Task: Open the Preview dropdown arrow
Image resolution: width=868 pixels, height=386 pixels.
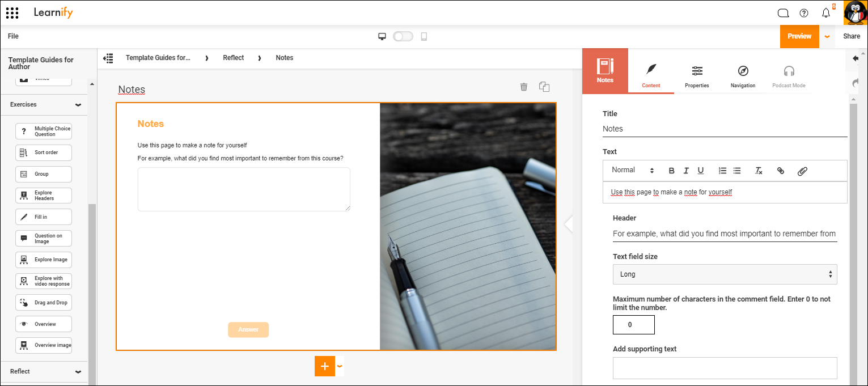Action: (x=827, y=36)
